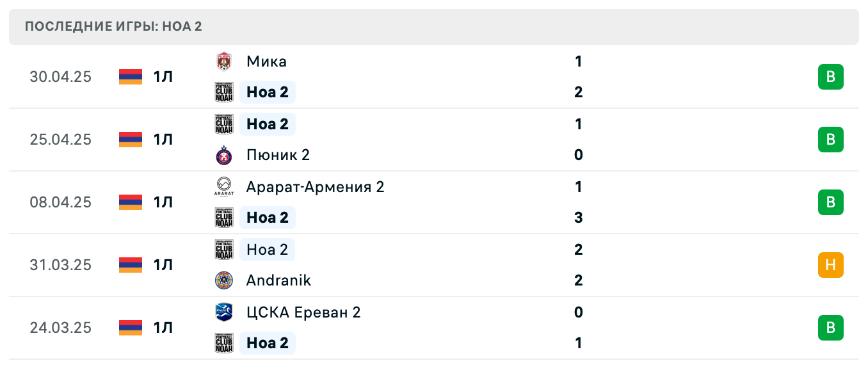868x370 pixels.
Task: Click the Последние игры: Ноа 2 header
Action: coord(113,26)
